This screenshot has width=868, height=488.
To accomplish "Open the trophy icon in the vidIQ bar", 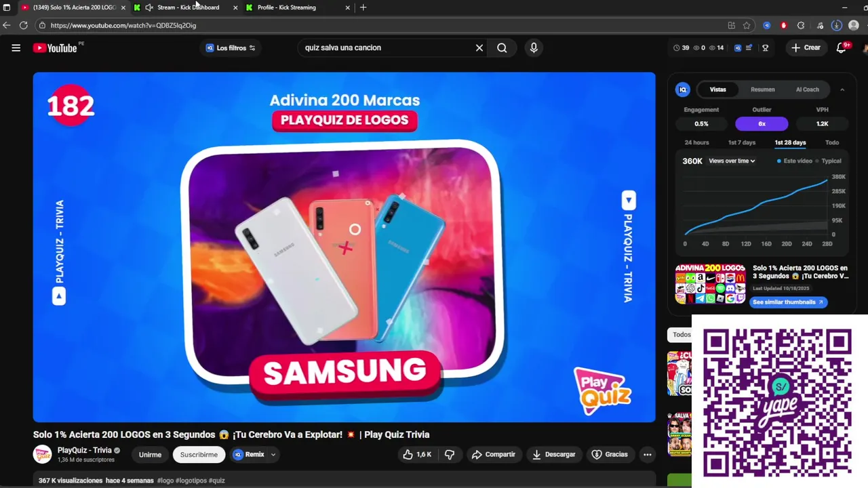I will click(x=766, y=48).
